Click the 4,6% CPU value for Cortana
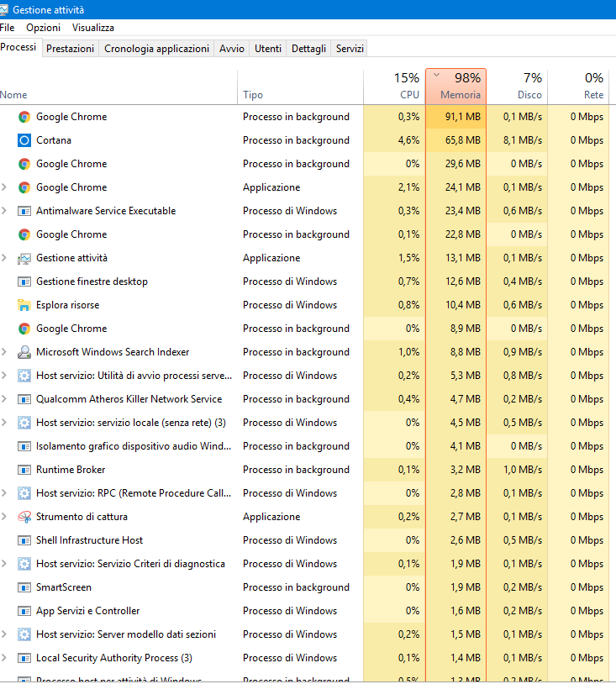The width and height of the screenshot is (616, 684). click(408, 140)
